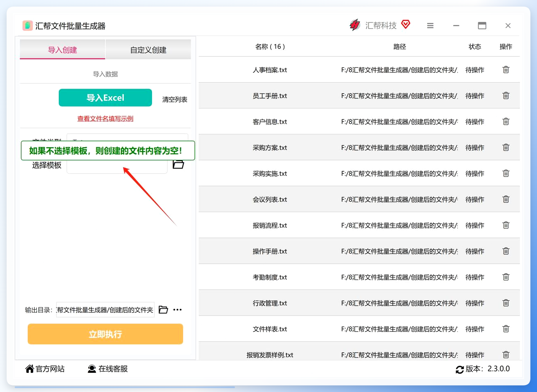The height and width of the screenshot is (392, 537).
Task: Select the 操作手册.txt file name
Action: tap(270, 251)
